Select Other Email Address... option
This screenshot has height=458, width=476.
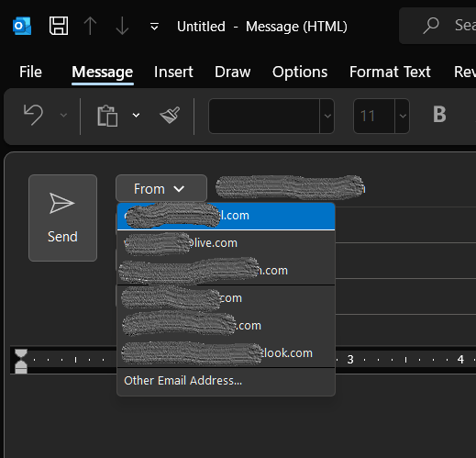pos(226,381)
